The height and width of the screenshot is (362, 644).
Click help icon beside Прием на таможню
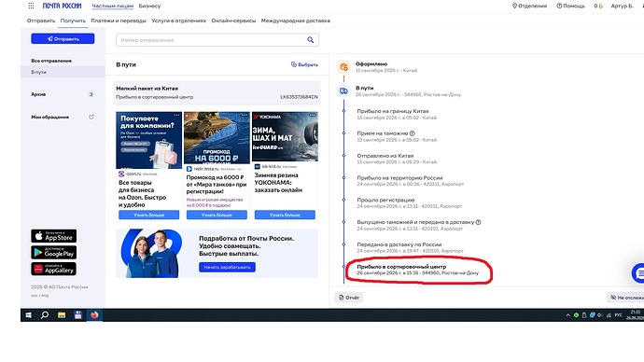(x=413, y=133)
